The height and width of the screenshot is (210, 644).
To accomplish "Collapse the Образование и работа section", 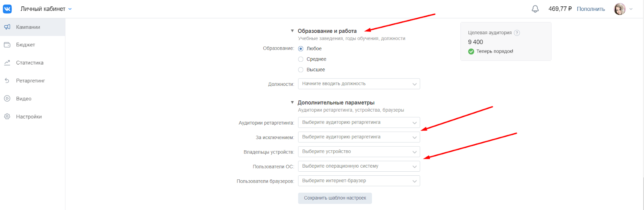I will coord(292,31).
